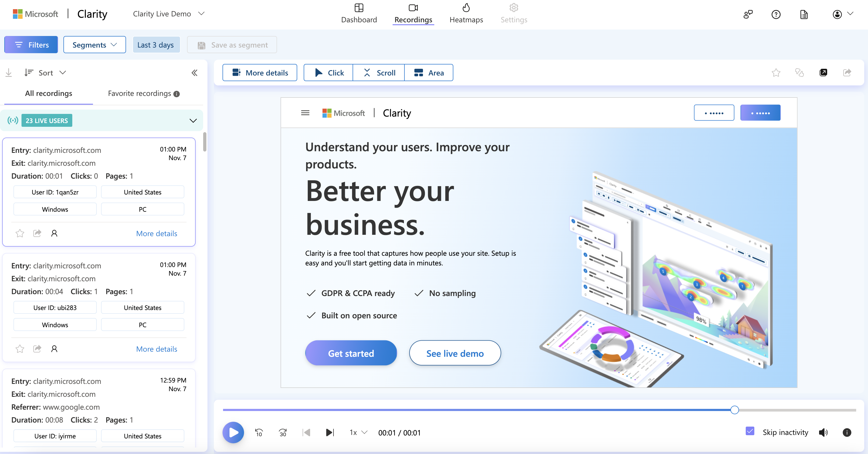This screenshot has width=868, height=454.
Task: Click play button to start recording
Action: click(233, 432)
